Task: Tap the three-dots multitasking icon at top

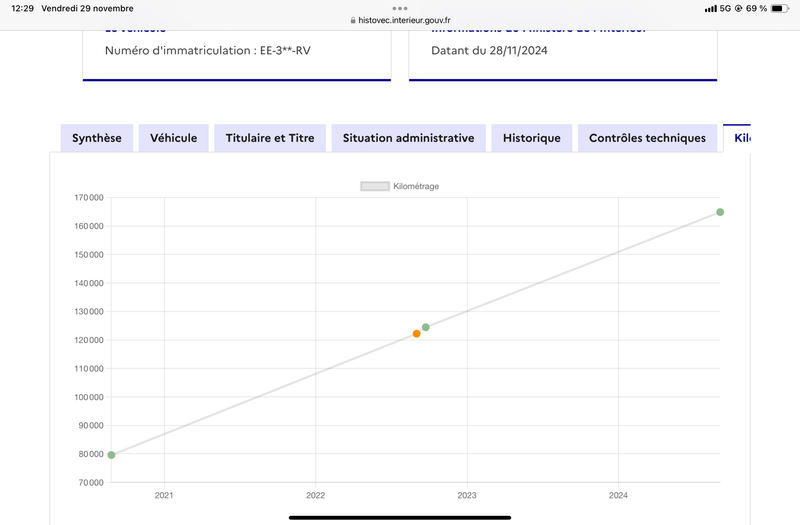Action: click(400, 8)
